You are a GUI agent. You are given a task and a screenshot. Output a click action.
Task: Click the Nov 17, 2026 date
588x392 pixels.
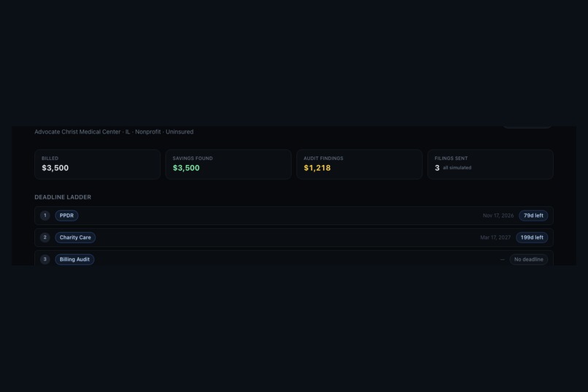[498, 215]
